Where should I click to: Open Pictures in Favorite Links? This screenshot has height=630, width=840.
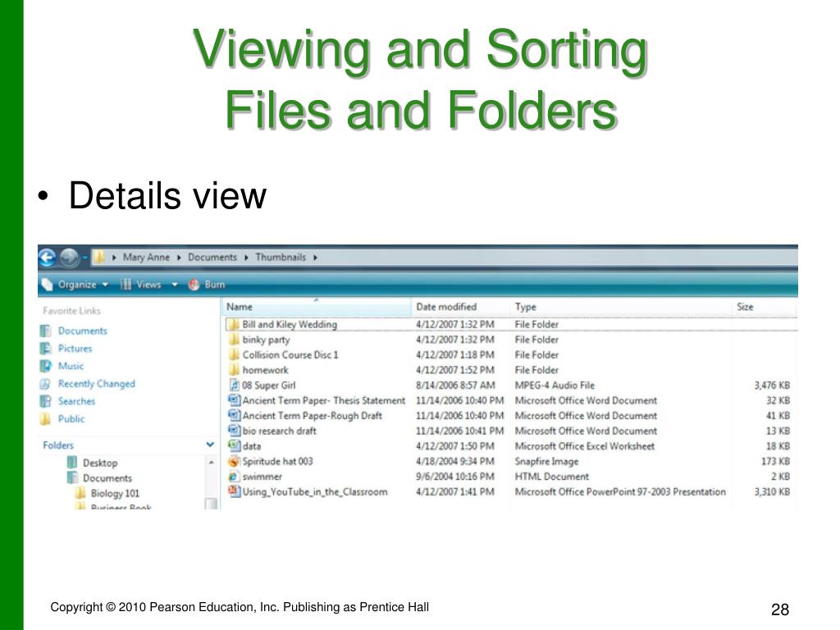click(75, 349)
